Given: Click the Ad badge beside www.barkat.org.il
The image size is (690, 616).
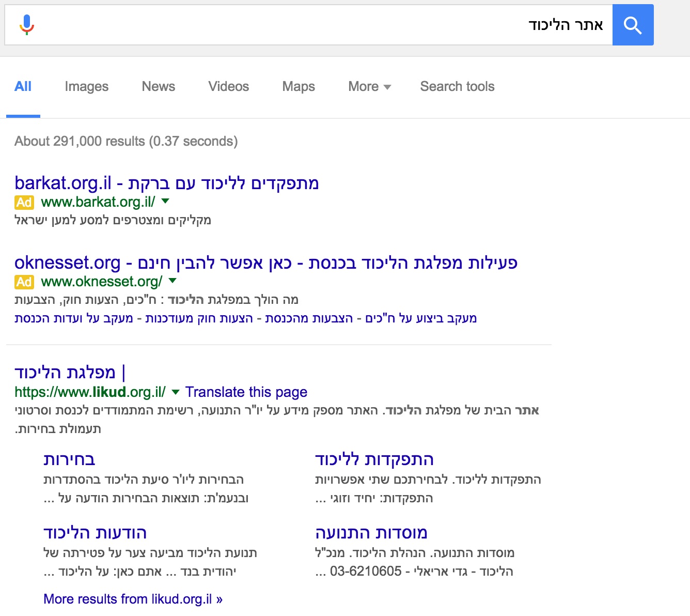Looking at the screenshot, I should [x=24, y=203].
